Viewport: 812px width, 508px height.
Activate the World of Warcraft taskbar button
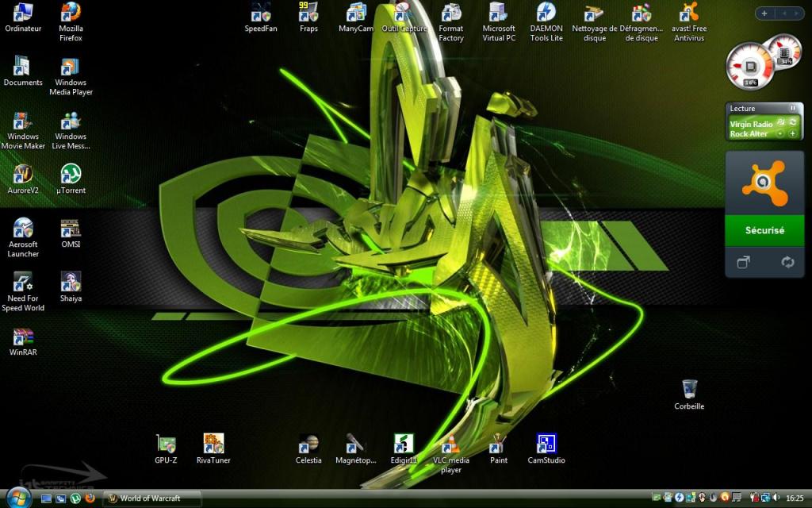[151, 498]
